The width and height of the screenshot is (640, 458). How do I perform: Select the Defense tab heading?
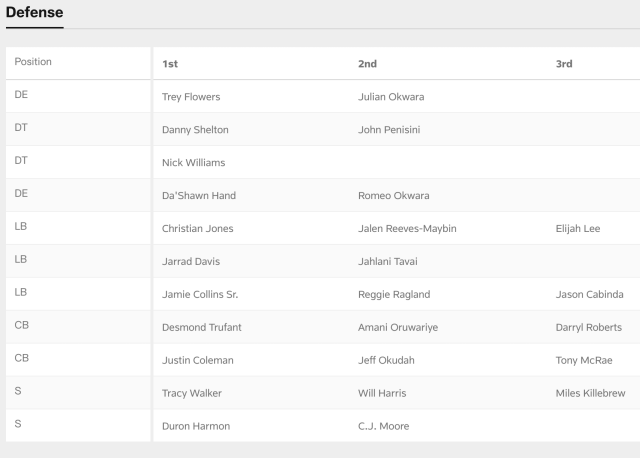pos(34,12)
